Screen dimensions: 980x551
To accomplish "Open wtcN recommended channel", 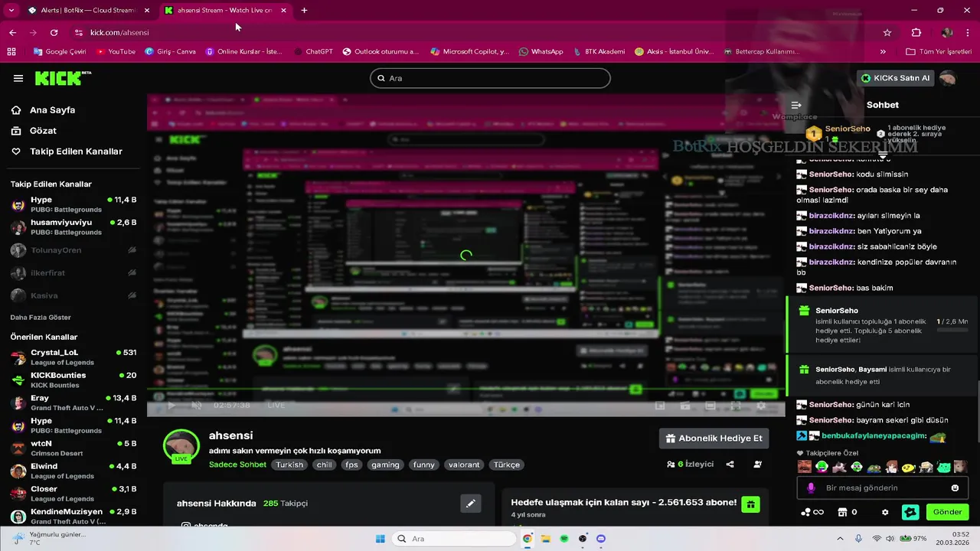I will (73, 448).
